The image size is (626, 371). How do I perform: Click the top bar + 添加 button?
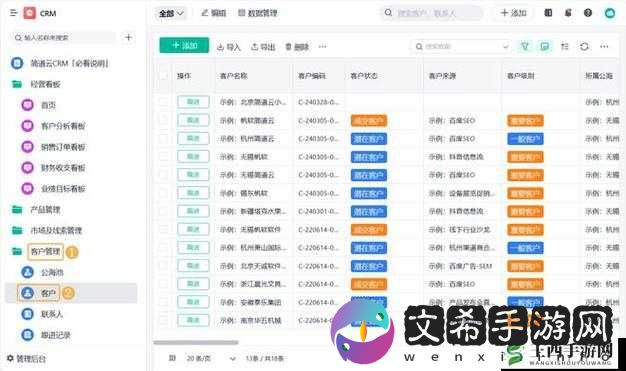pos(513,13)
